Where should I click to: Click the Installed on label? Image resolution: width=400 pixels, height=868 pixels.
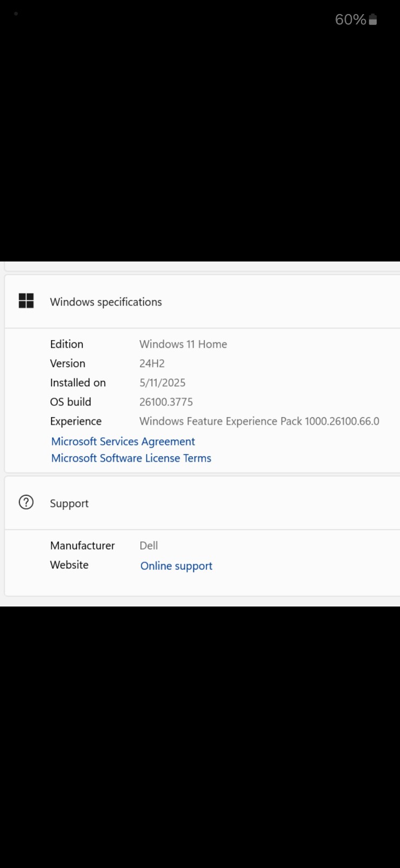tap(78, 382)
